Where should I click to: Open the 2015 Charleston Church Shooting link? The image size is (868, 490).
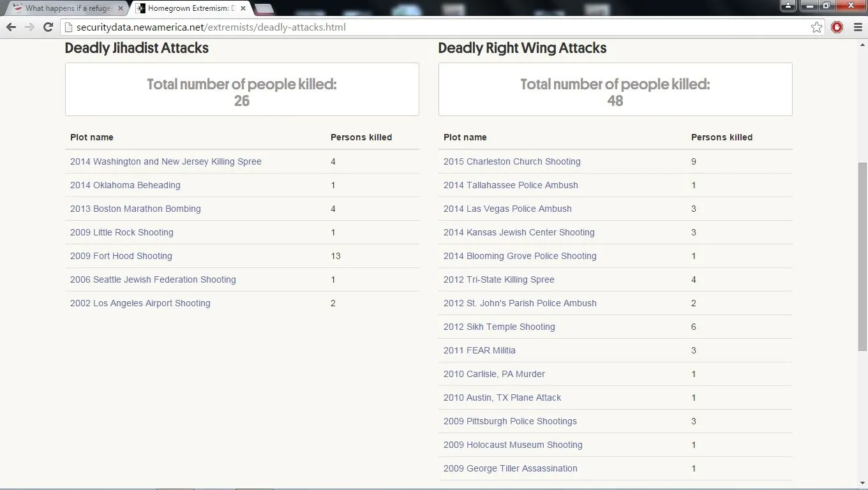pos(512,161)
